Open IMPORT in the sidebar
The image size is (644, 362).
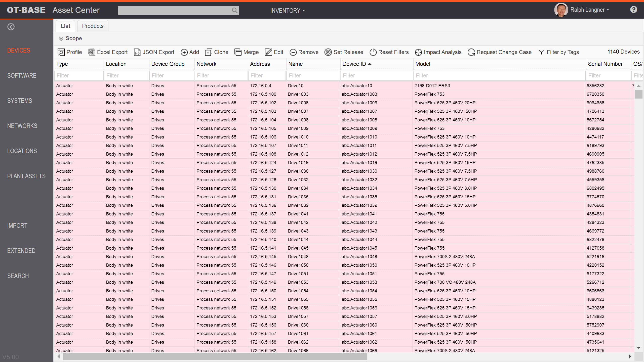(x=17, y=225)
